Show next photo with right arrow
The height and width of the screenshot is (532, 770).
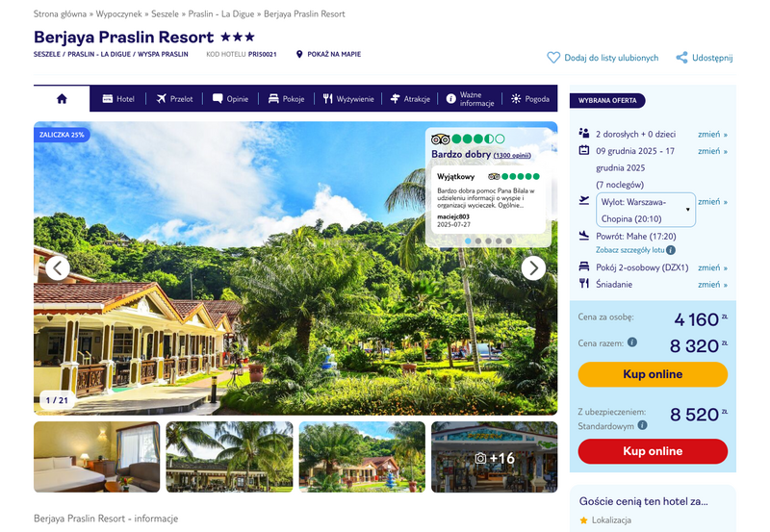tap(533, 268)
